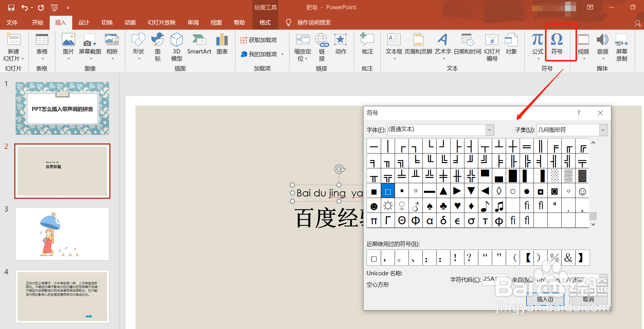Click the help question mark in 符号 dialog
The width and height of the screenshot is (644, 329).
[x=579, y=113]
